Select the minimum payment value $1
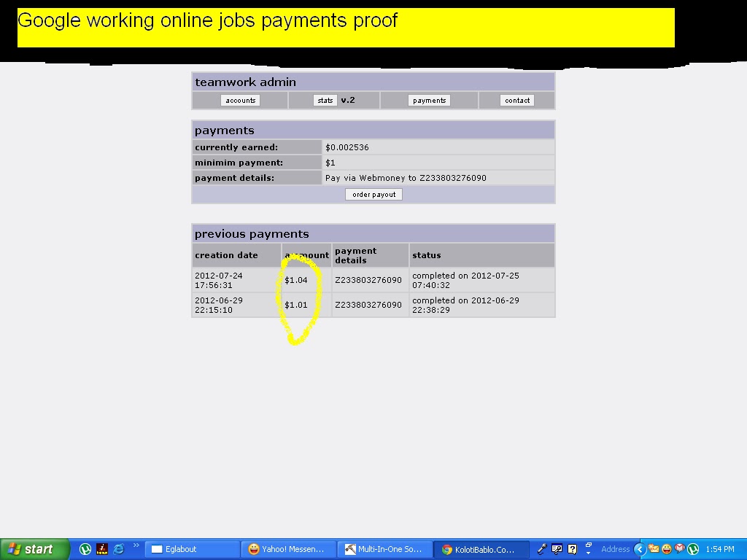747x560 pixels. (330, 163)
